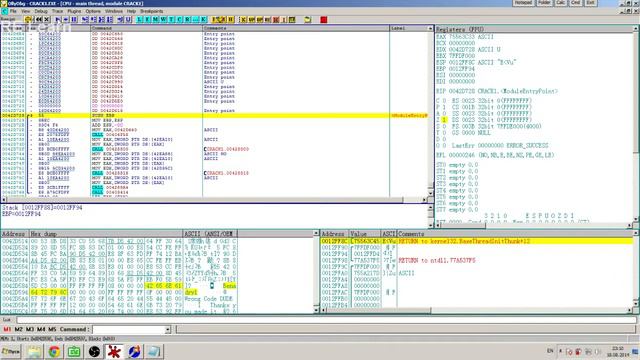Click the M5 macro button

52,329
